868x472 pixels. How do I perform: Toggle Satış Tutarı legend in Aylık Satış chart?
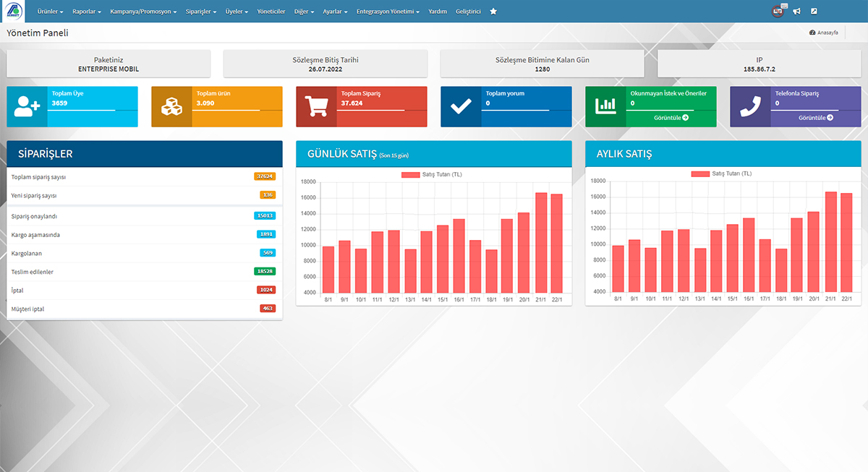(x=722, y=173)
